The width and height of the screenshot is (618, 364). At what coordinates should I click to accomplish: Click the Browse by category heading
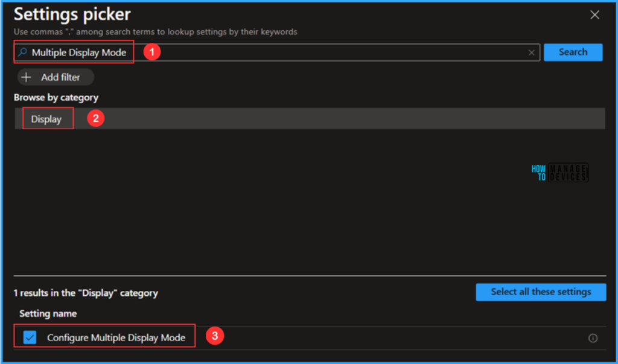[56, 97]
